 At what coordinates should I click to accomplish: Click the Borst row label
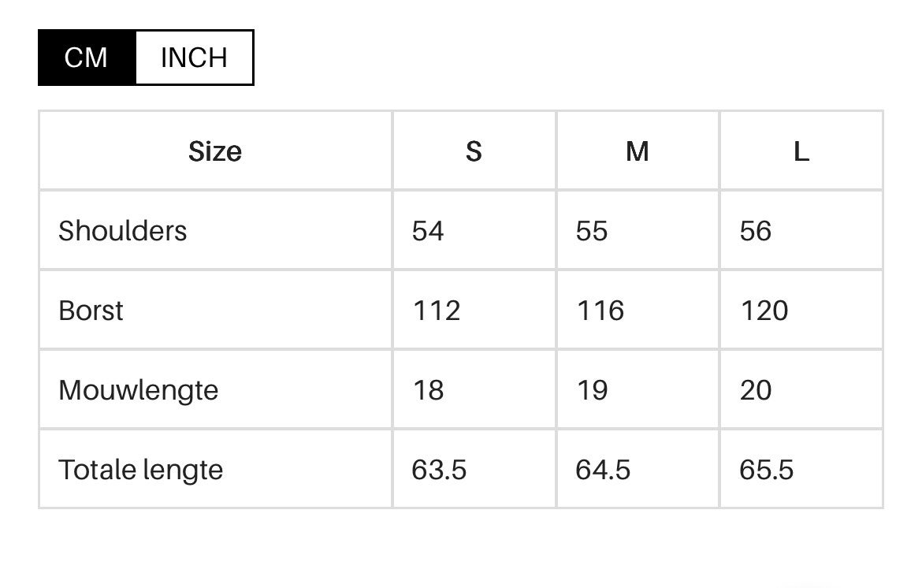[91, 311]
